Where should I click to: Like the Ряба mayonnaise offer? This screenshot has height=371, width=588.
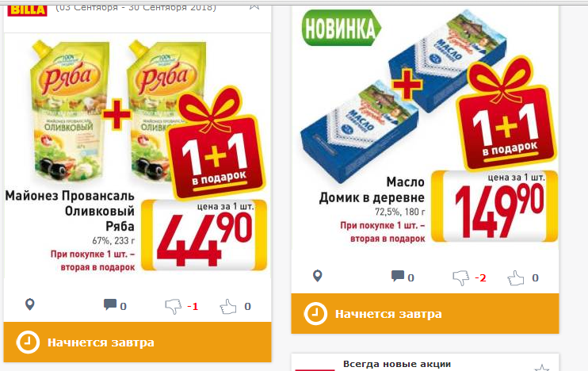[228, 307]
